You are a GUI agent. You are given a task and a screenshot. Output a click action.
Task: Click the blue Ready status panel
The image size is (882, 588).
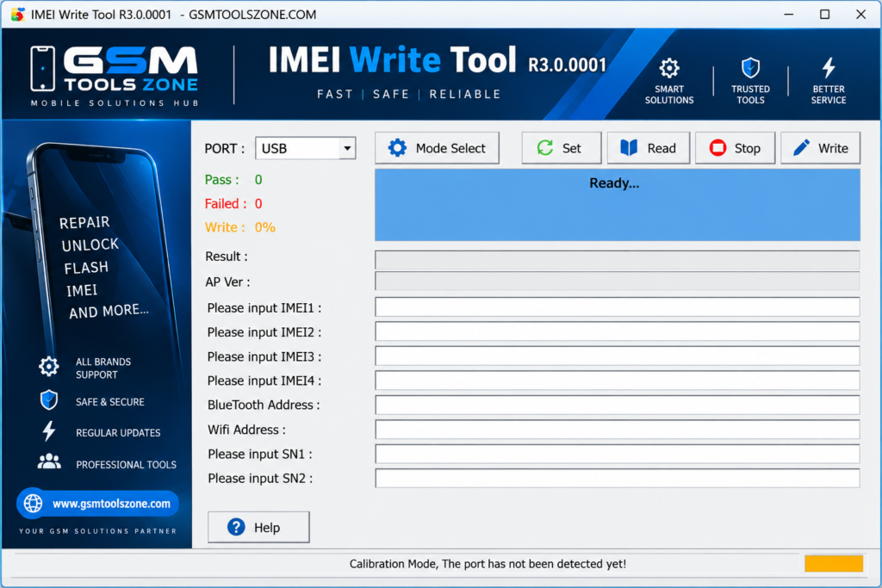pos(617,205)
